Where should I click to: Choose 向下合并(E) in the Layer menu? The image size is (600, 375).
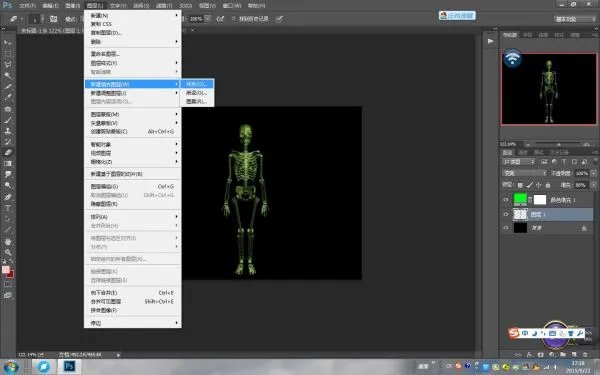pyautogui.click(x=132, y=293)
